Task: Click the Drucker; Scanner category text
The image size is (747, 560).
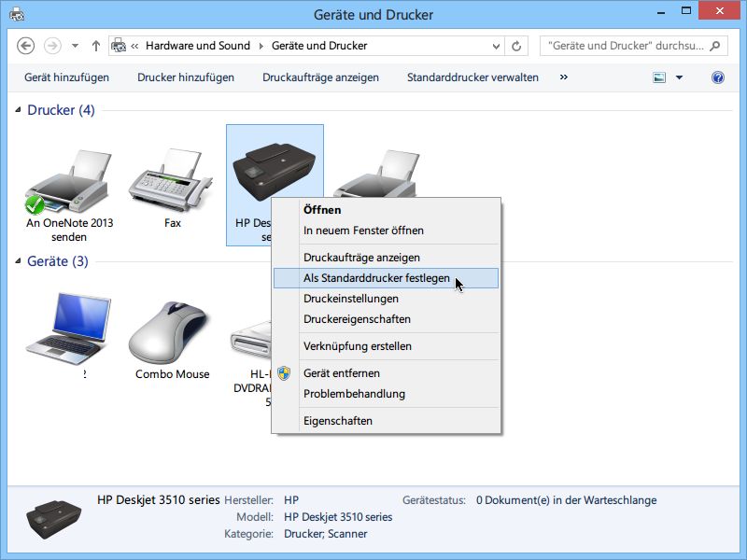Action: (x=325, y=534)
